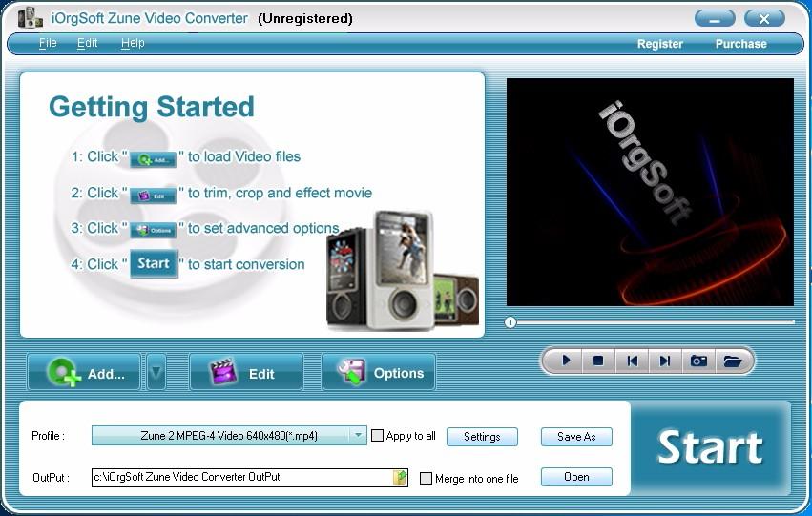Screen dimensions: 812x516
Task: Skip to next frame in player
Action: (665, 361)
